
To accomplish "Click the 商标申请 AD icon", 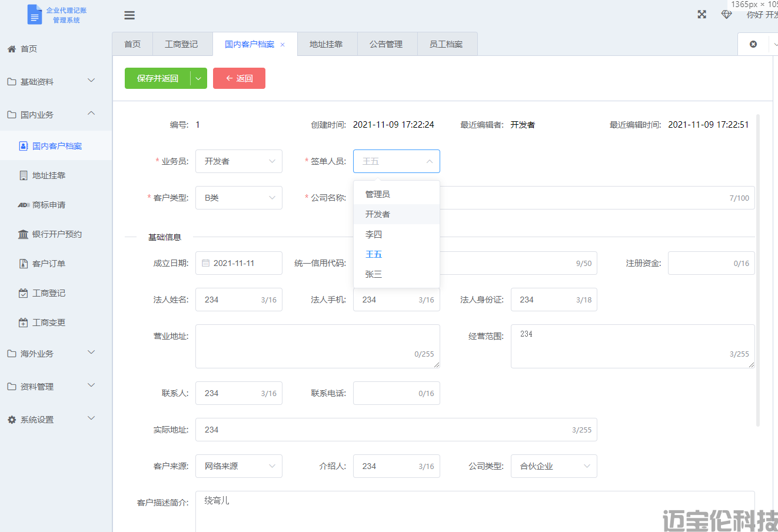I will (x=24, y=205).
